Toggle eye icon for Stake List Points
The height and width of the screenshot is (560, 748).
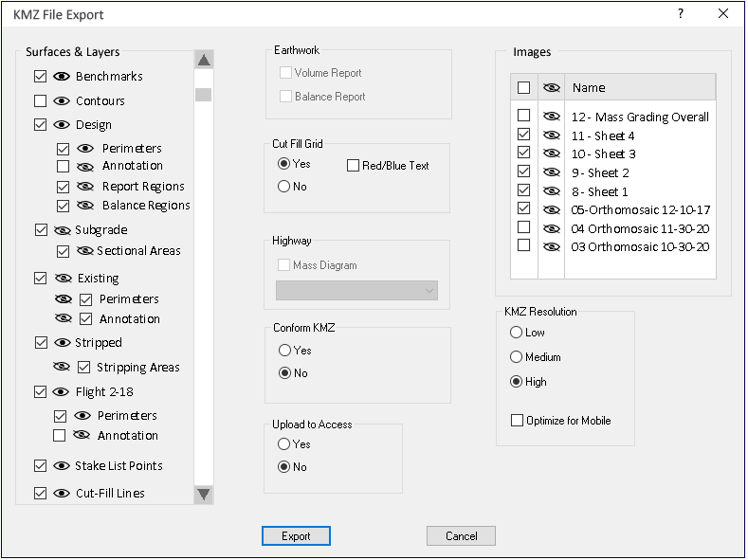(62, 465)
